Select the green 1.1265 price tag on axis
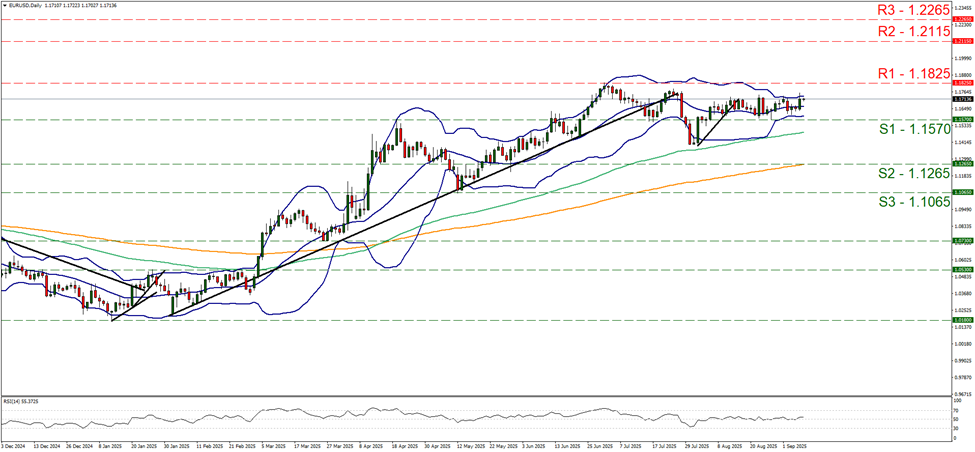Image resolution: width=975 pixels, height=452 pixels. [960, 164]
